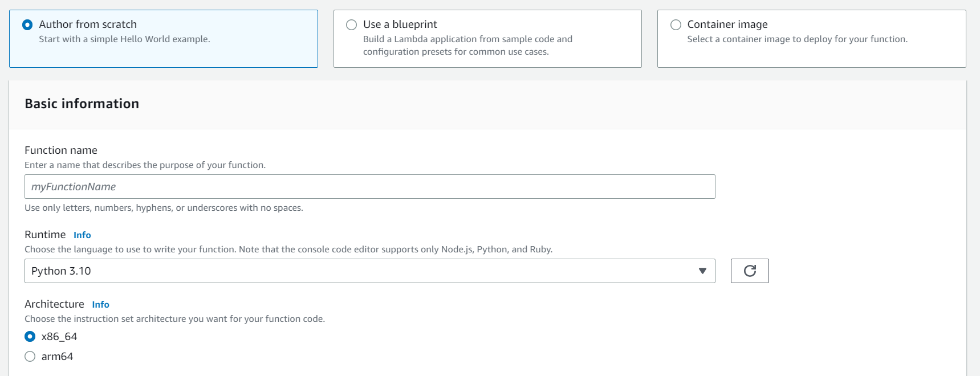Click the Architecture field label
980x376 pixels.
54,304
